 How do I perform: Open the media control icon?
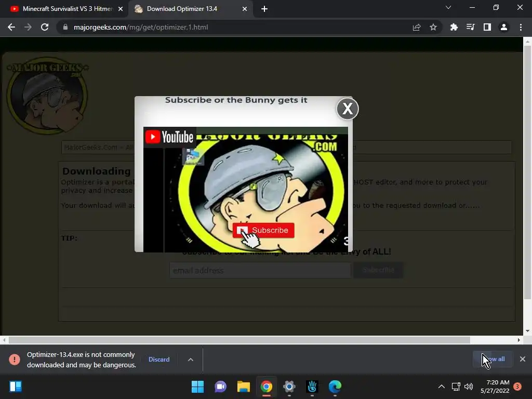click(x=470, y=27)
